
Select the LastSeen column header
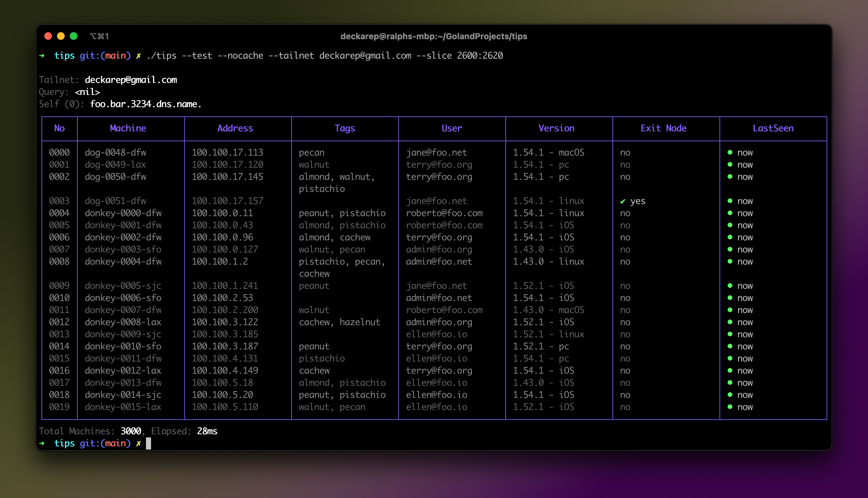click(x=773, y=128)
